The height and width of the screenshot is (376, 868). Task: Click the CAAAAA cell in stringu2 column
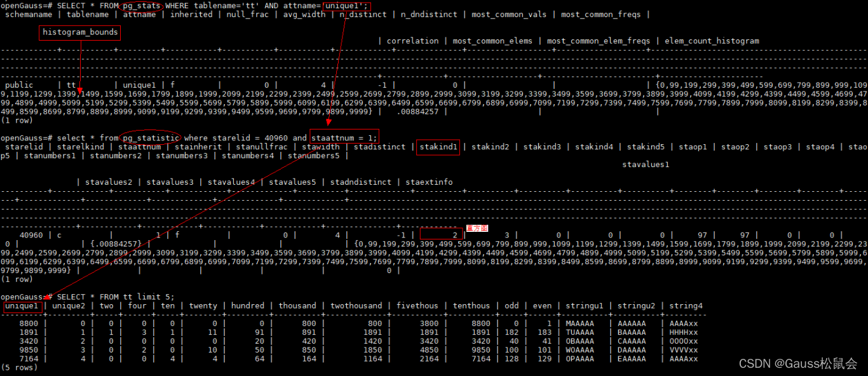click(x=632, y=341)
